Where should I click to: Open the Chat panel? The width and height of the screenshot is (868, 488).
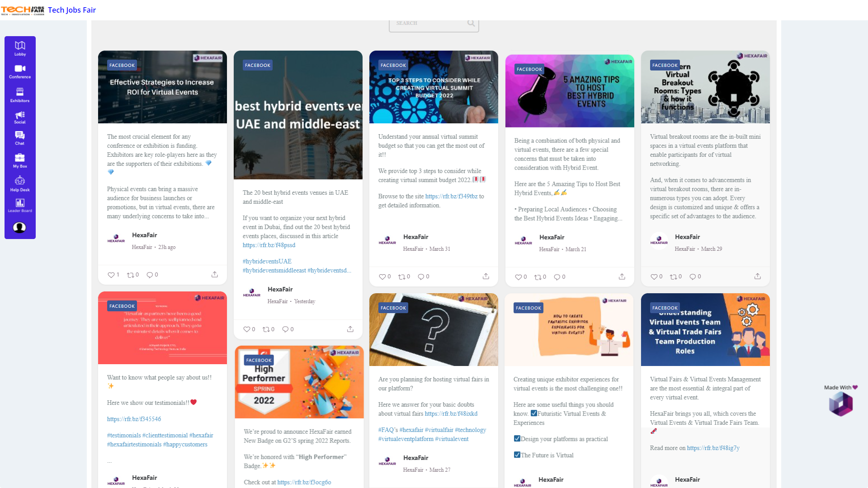(20, 138)
